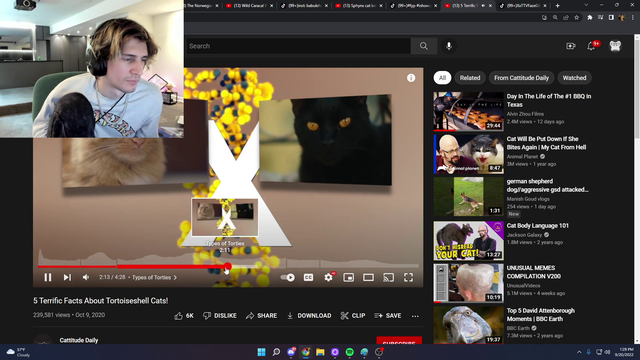
Task: Open the Cattitude Daily channel link
Action: [79, 340]
